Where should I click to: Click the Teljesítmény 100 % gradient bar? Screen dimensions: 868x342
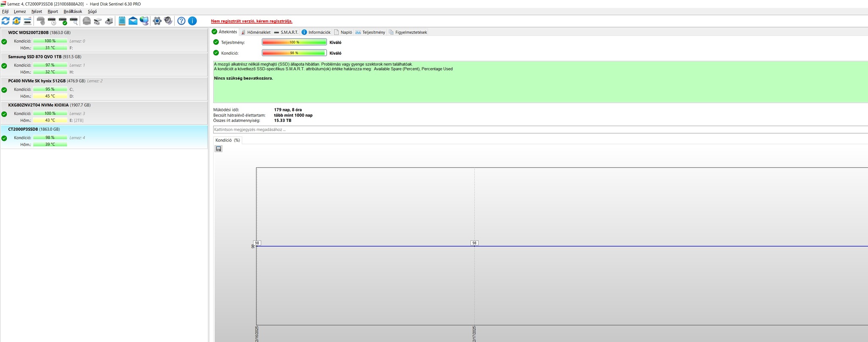(x=294, y=42)
